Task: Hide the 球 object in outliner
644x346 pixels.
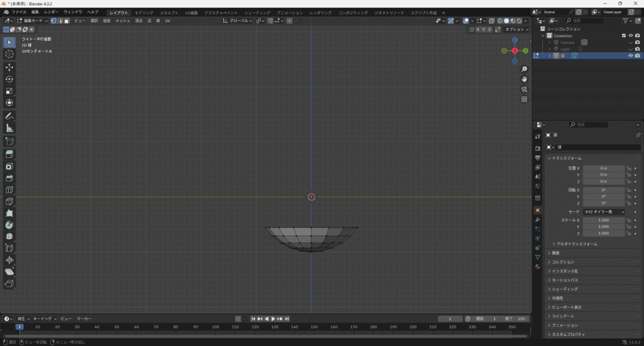Action: [x=631, y=55]
